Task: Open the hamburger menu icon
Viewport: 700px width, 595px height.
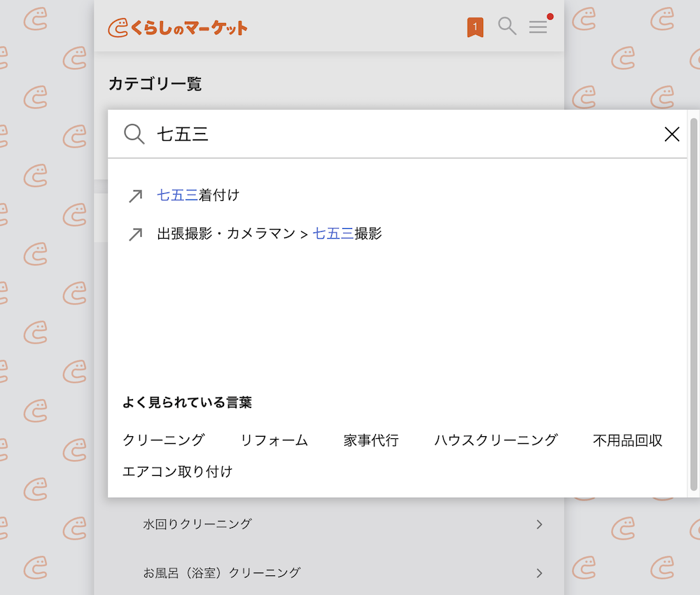Action: [x=538, y=27]
